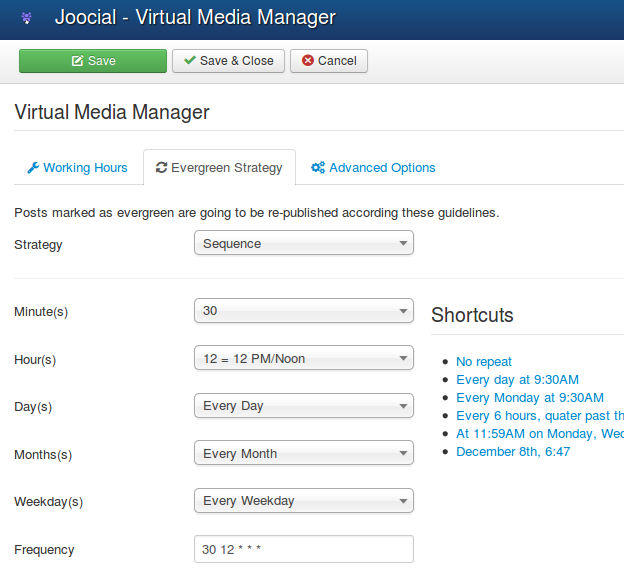The width and height of the screenshot is (624, 576).
Task: Expand the Day(s) Every Day dropdown
Action: [x=303, y=406]
